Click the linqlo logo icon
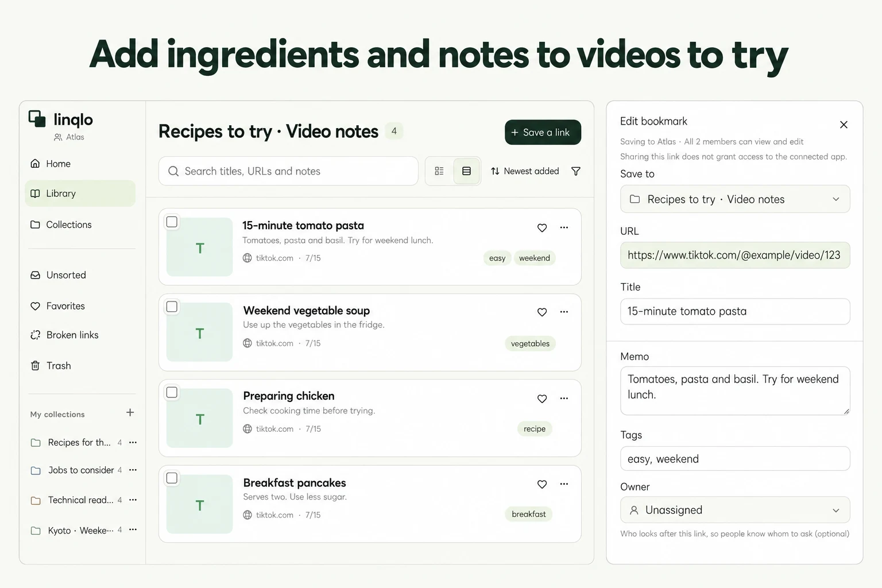 (37, 119)
